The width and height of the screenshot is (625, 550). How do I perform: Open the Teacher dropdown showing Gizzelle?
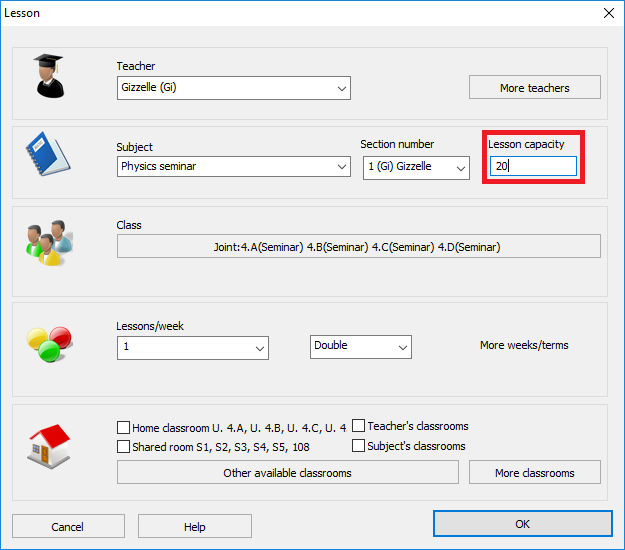coord(233,88)
